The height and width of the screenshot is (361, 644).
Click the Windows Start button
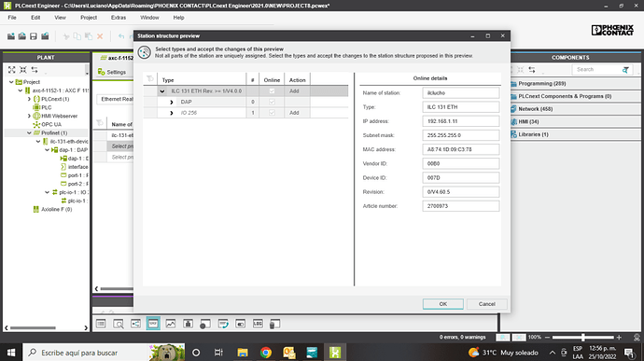click(11, 353)
